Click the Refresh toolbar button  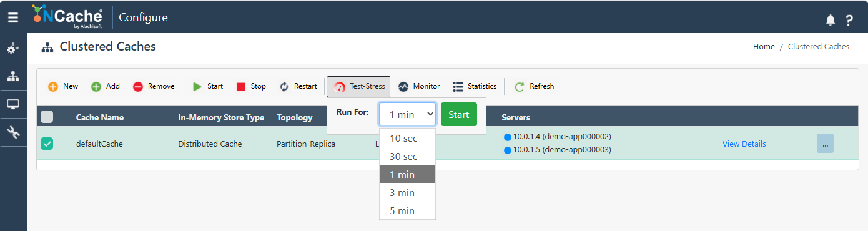click(534, 86)
